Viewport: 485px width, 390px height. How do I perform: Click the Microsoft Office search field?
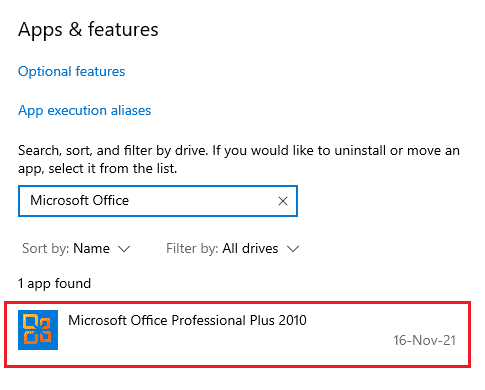coord(158,201)
